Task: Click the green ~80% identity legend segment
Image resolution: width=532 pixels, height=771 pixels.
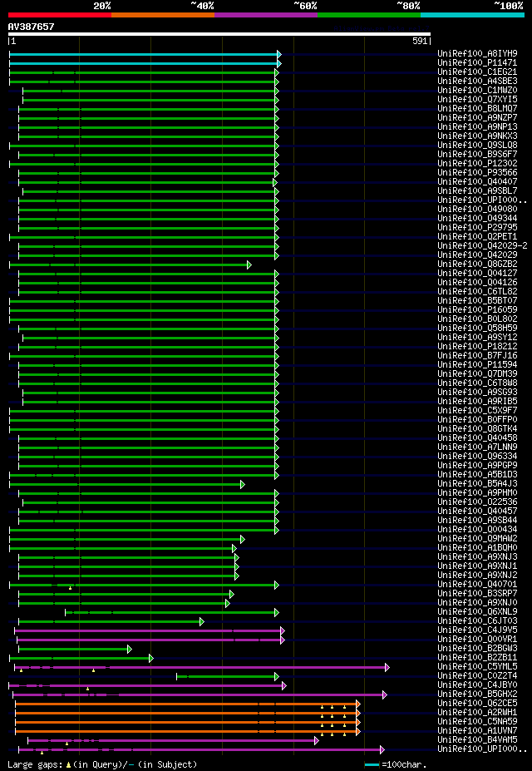Action: (369, 15)
